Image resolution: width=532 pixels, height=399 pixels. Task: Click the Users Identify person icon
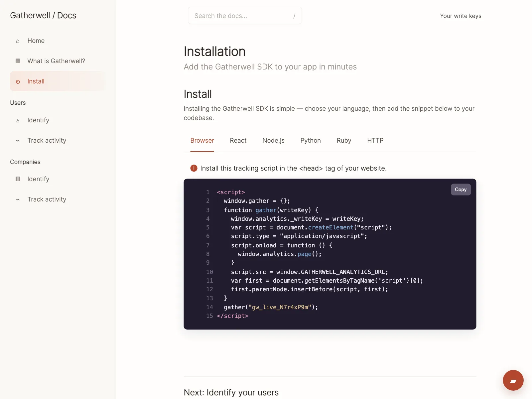click(18, 120)
